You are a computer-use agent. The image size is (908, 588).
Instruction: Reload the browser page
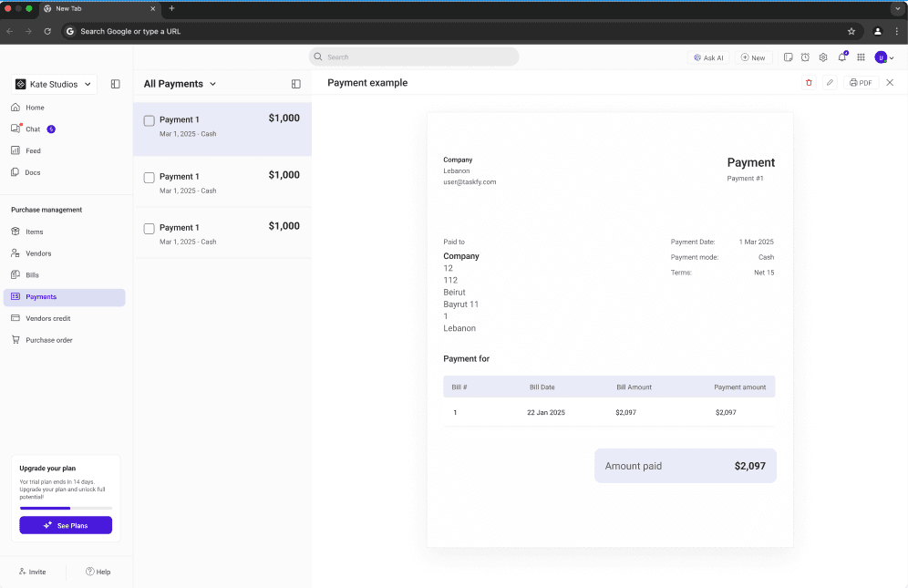pyautogui.click(x=47, y=31)
